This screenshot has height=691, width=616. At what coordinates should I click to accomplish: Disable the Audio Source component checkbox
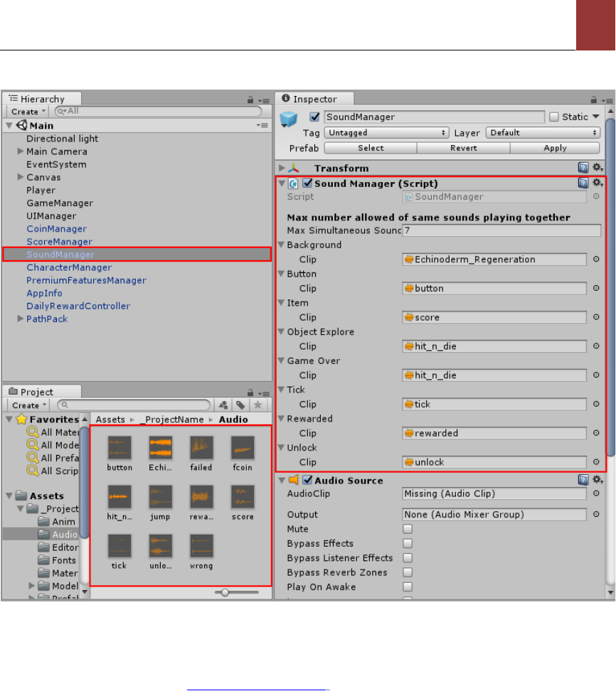[307, 480]
